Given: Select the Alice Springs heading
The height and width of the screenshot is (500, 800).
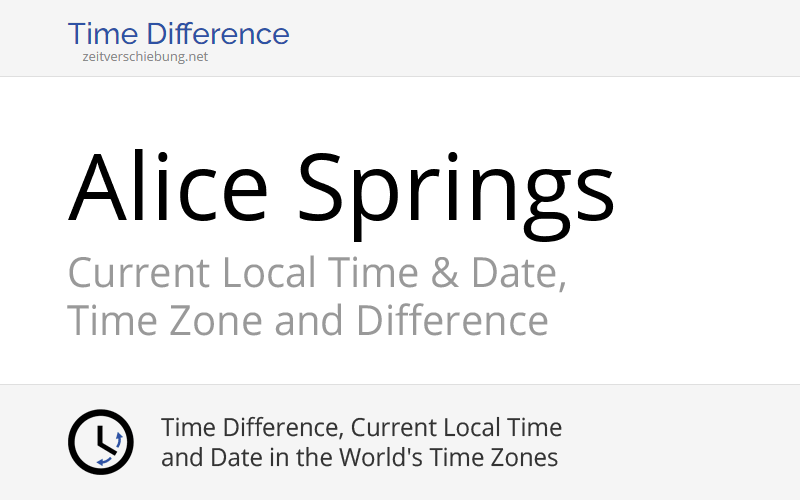Looking at the screenshot, I should click(x=341, y=186).
